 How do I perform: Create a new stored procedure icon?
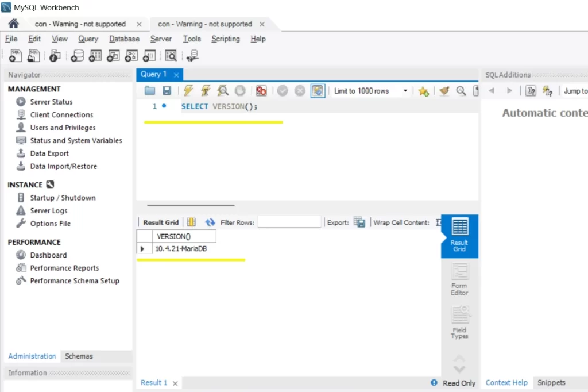(x=131, y=56)
